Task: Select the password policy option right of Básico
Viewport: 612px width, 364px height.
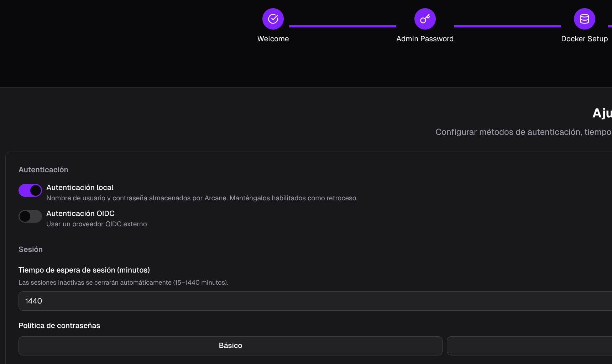Action: click(x=529, y=345)
